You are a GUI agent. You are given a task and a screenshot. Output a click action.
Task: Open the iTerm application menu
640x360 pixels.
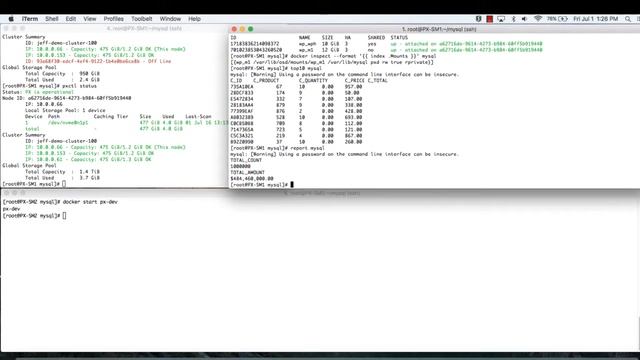pos(30,19)
